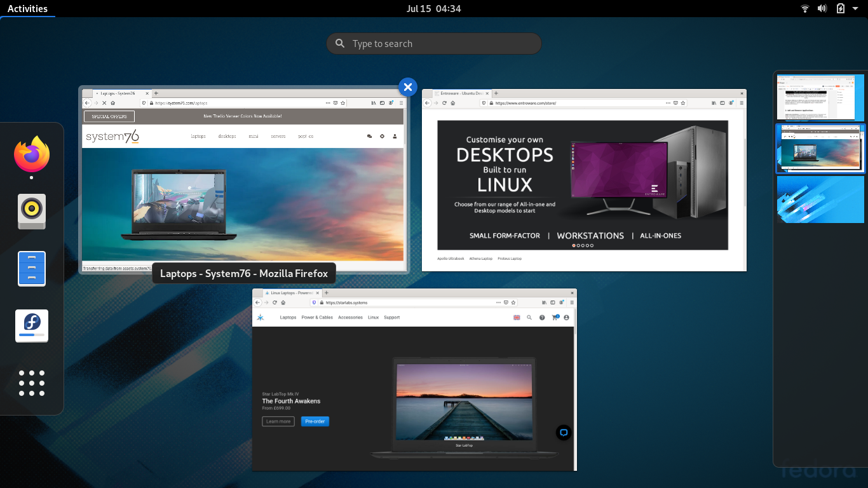Click the SPECIAL OFFERS button on System76
The width and height of the screenshot is (868, 488).
point(109,116)
